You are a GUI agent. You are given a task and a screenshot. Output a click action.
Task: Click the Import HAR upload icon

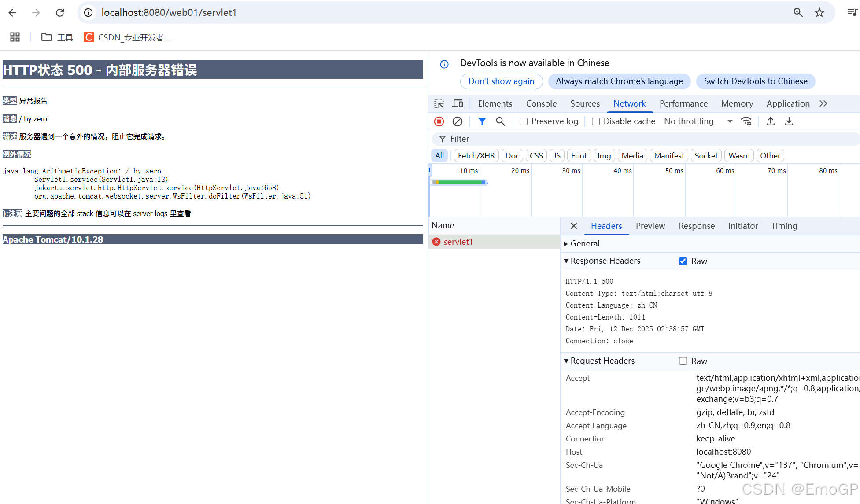pyautogui.click(x=771, y=121)
